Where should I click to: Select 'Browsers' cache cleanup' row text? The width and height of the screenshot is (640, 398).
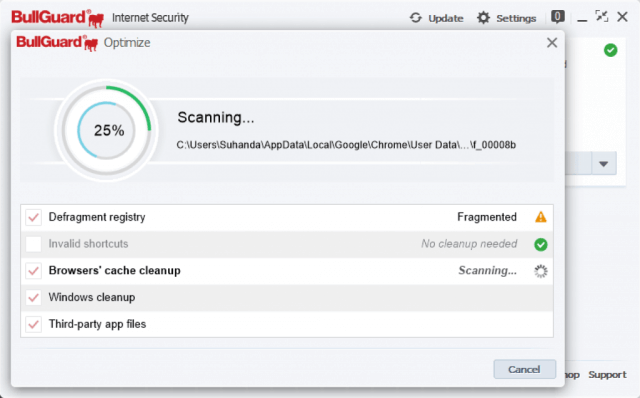pos(114,271)
